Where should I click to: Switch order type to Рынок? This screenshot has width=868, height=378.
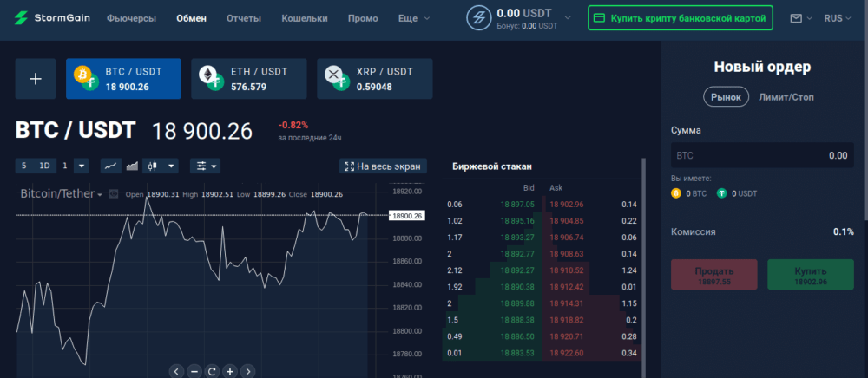726,97
